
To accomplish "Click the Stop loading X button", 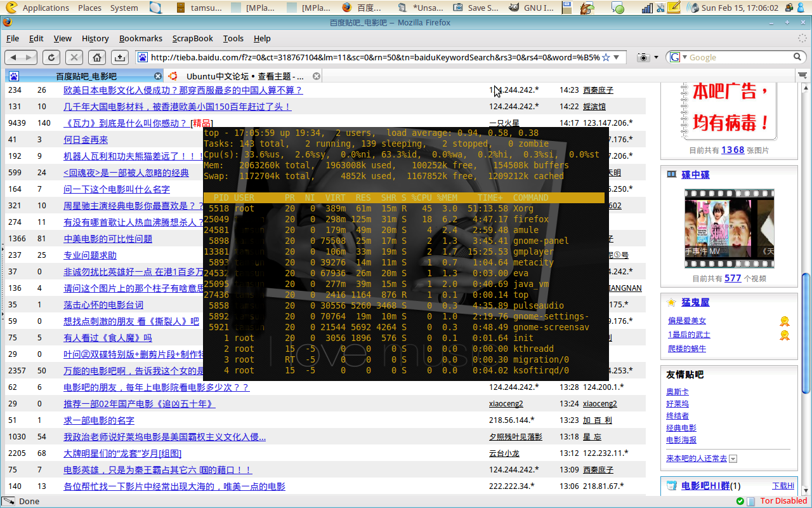I will pos(74,57).
